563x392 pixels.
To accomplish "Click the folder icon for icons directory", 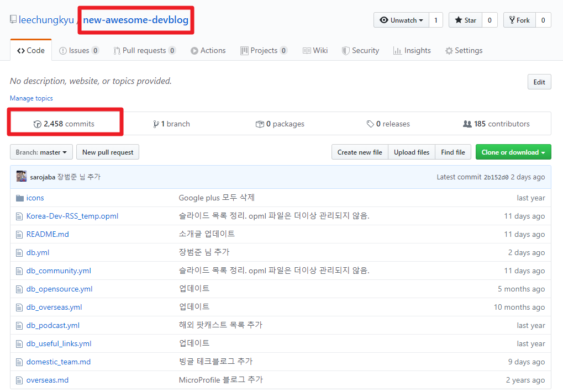I will (x=19, y=197).
